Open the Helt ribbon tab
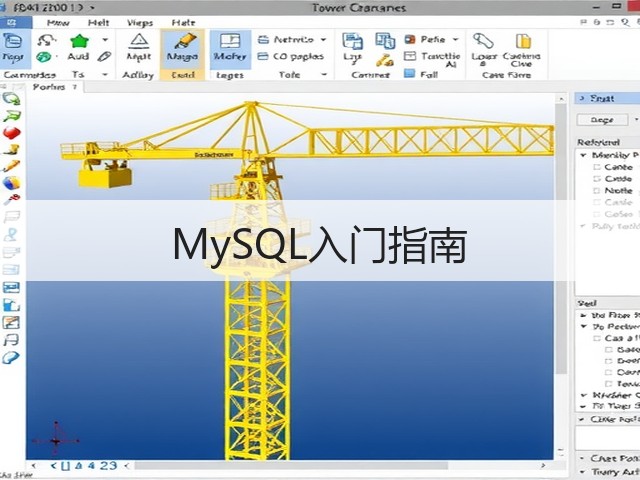 [98, 22]
